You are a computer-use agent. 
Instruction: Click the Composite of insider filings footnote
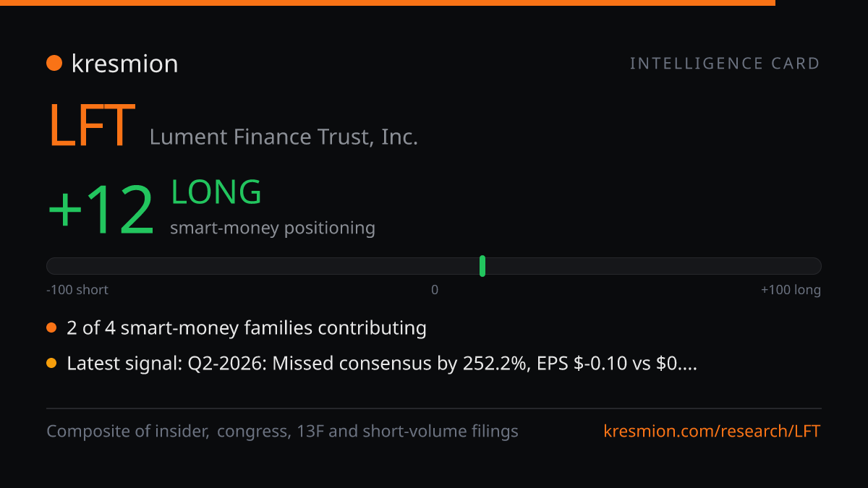click(282, 432)
